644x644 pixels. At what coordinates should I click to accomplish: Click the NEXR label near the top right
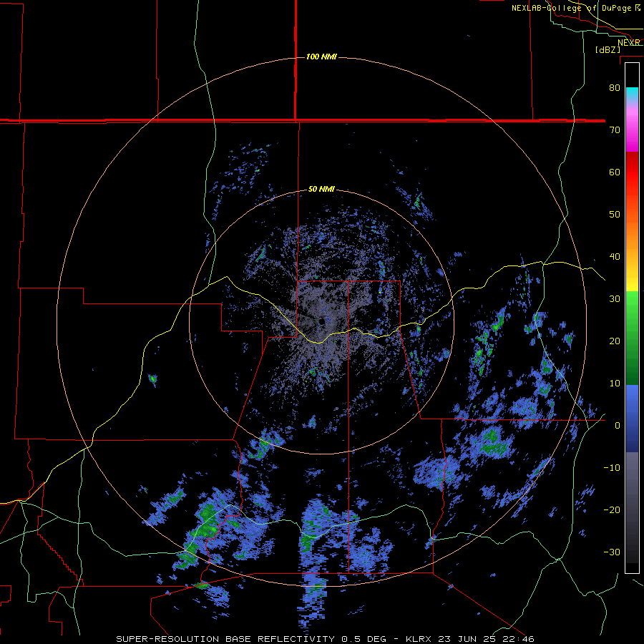tap(629, 43)
